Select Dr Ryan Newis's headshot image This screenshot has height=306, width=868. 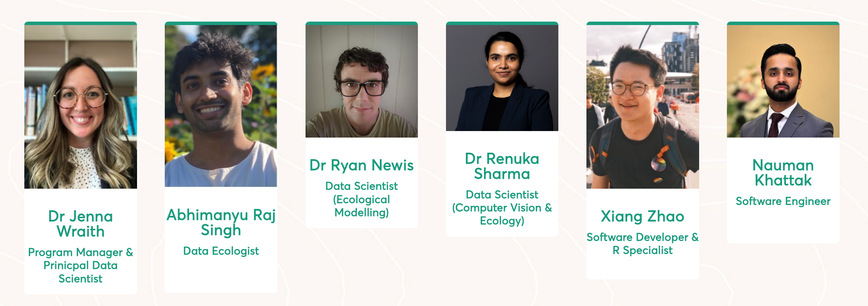tap(362, 81)
